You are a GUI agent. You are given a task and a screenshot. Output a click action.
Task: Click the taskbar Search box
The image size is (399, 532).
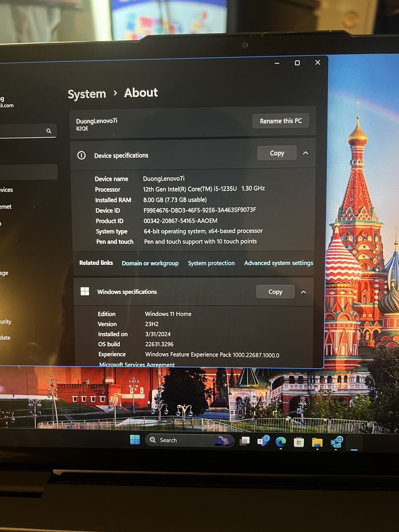(190, 440)
